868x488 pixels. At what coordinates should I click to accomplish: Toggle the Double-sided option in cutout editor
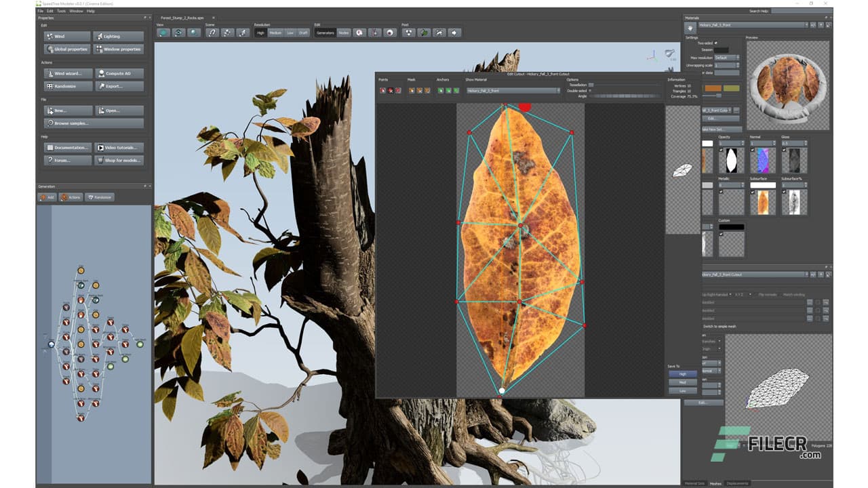(x=590, y=90)
